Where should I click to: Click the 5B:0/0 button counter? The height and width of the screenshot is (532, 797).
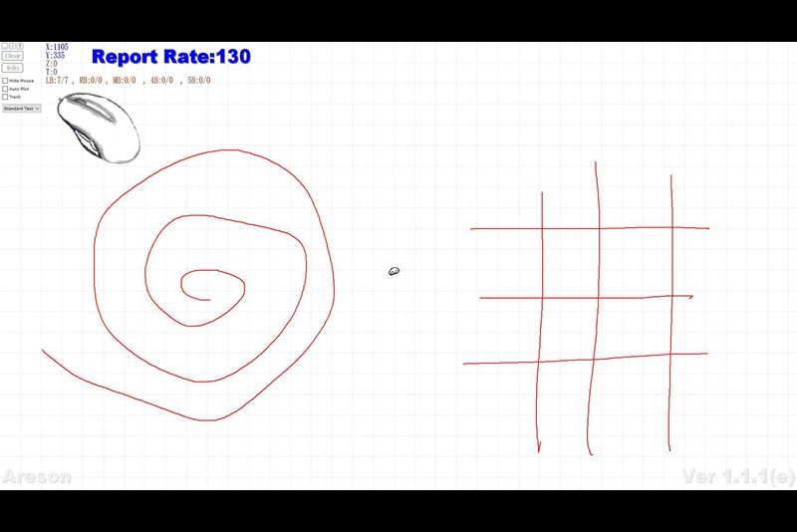tap(198, 81)
